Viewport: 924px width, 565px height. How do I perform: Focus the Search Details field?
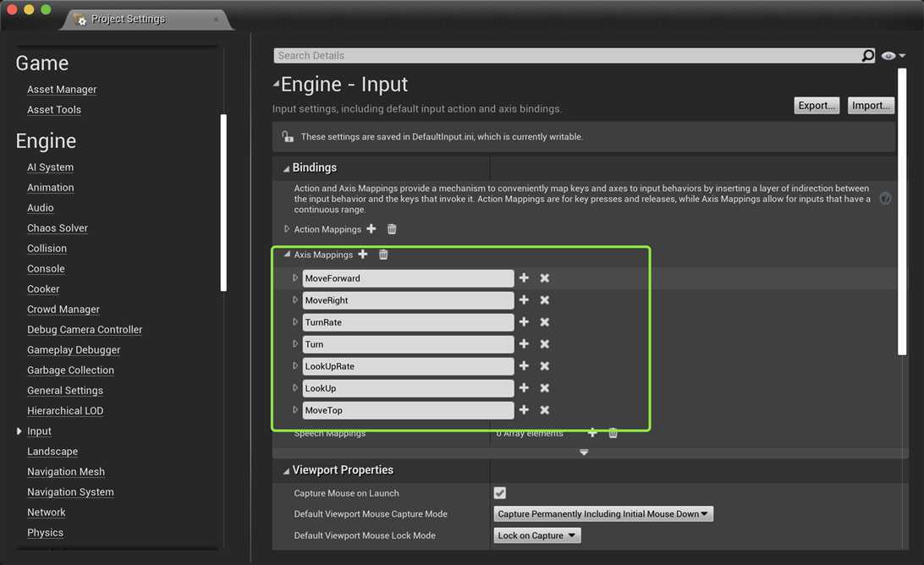[567, 55]
